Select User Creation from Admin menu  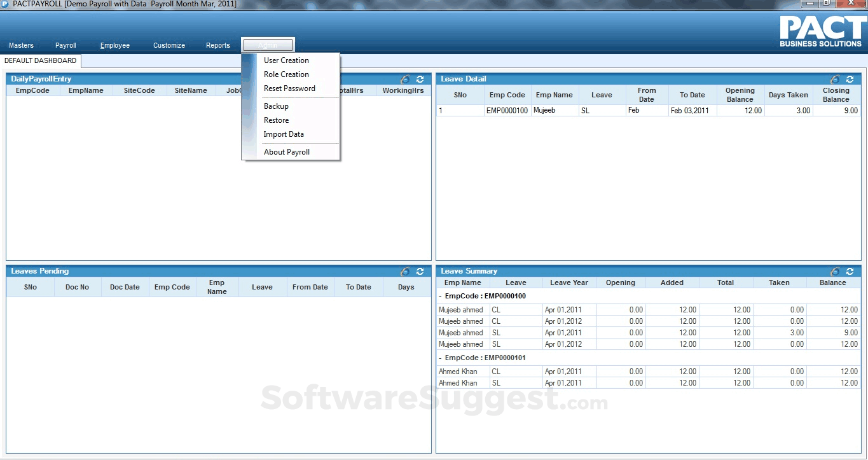point(286,60)
